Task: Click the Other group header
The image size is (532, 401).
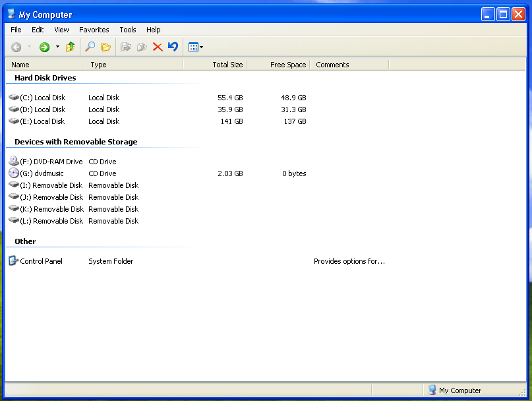Action: coord(25,241)
